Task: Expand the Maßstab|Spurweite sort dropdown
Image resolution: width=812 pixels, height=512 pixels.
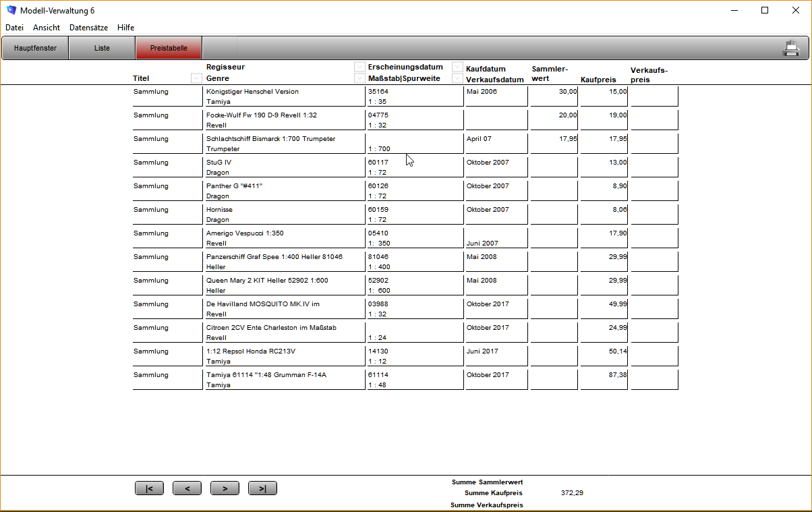Action: 457,78
